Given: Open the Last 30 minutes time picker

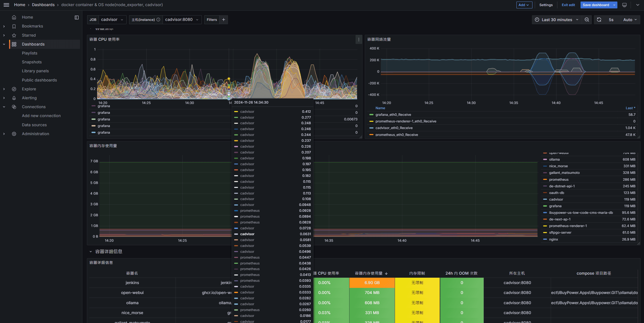Looking at the screenshot, I should pos(557,20).
